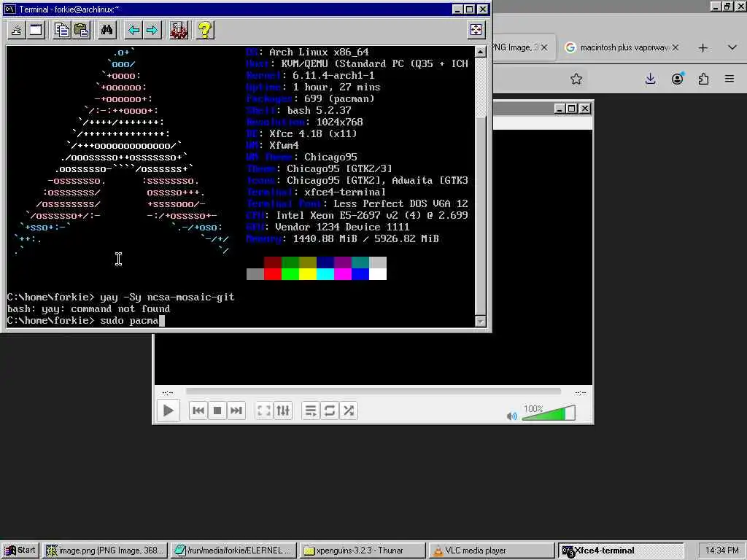Viewport: 747px width, 560px height.
Task: Click '699 (pacman)' packages text
Action: (x=339, y=98)
